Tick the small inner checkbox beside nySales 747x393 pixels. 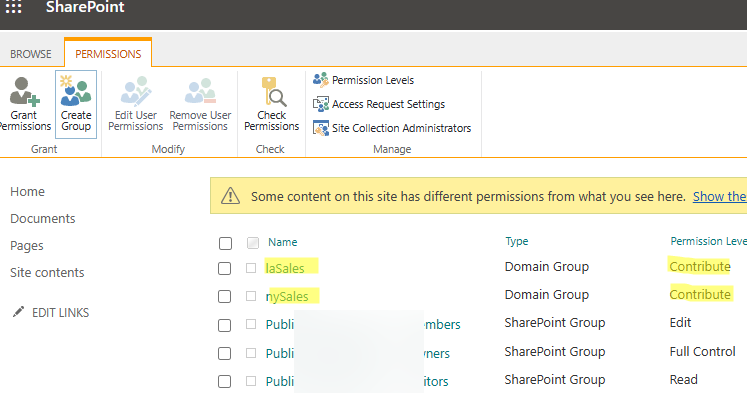(x=251, y=296)
